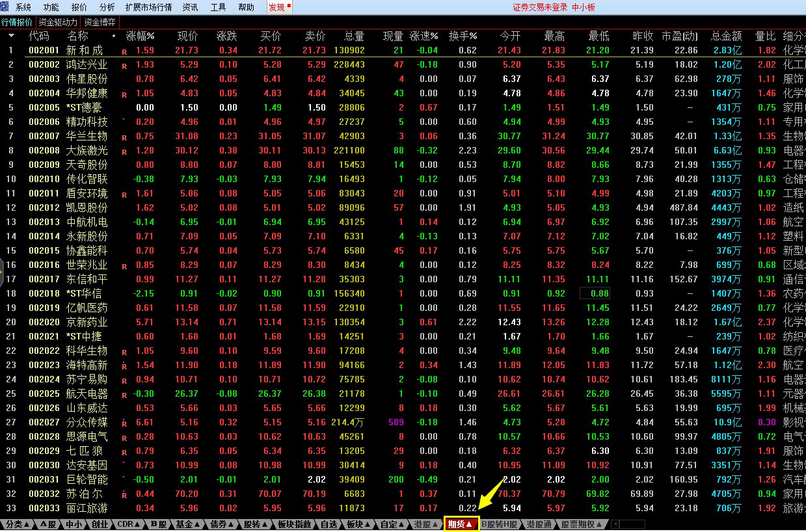
Task: Click the red notification dot beside 发现
Action: pyautogui.click(x=289, y=5)
